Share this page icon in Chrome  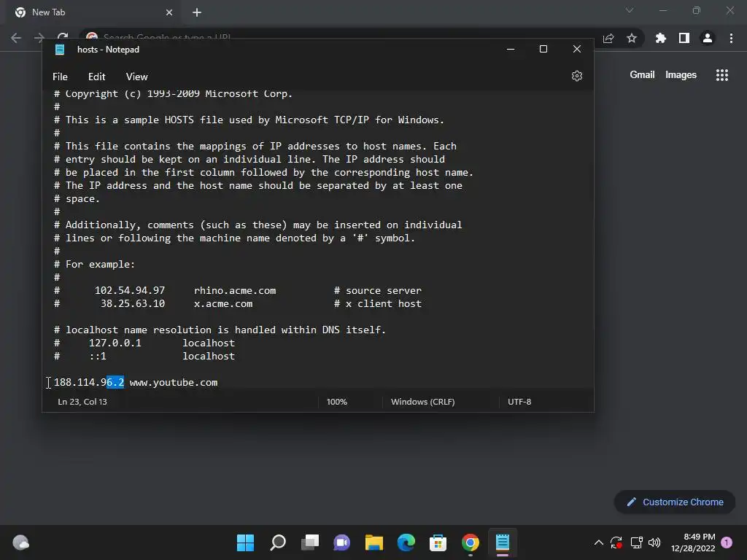click(x=608, y=38)
